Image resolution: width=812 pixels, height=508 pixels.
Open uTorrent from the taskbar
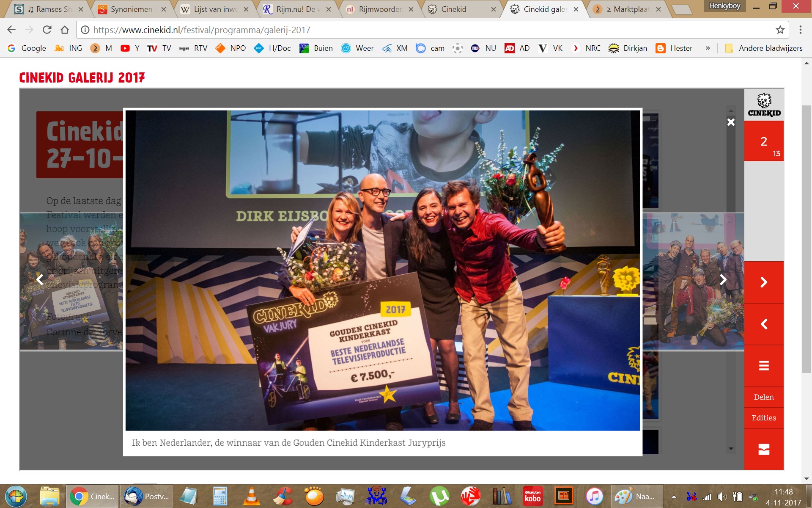tap(439, 496)
